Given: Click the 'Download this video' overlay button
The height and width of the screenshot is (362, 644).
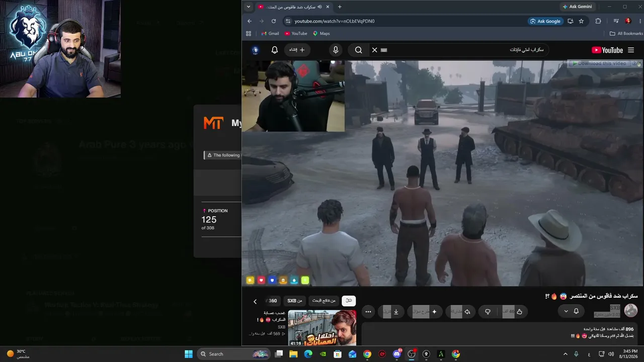Looking at the screenshot, I should point(599,63).
